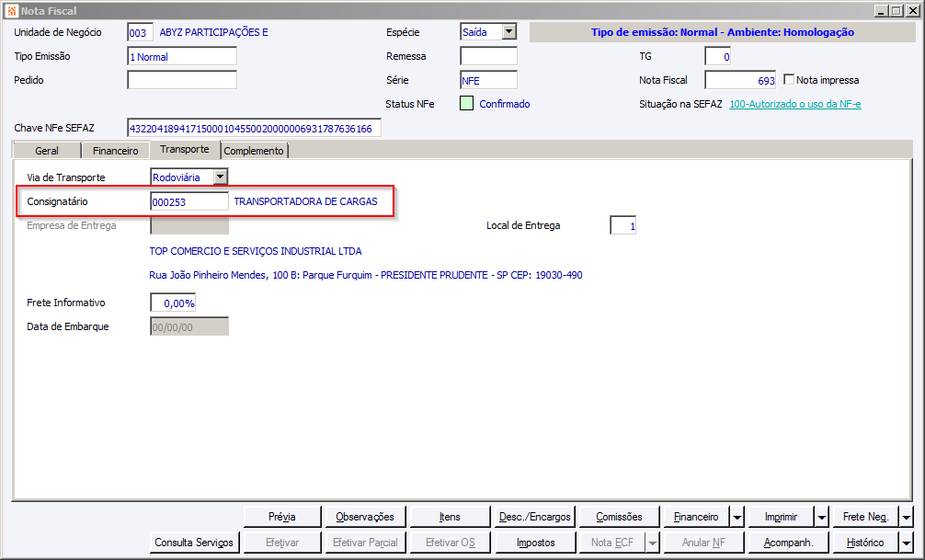Expand the Financeiro button dropdown arrow
Image resolution: width=925 pixels, height=560 pixels.
[x=737, y=517]
